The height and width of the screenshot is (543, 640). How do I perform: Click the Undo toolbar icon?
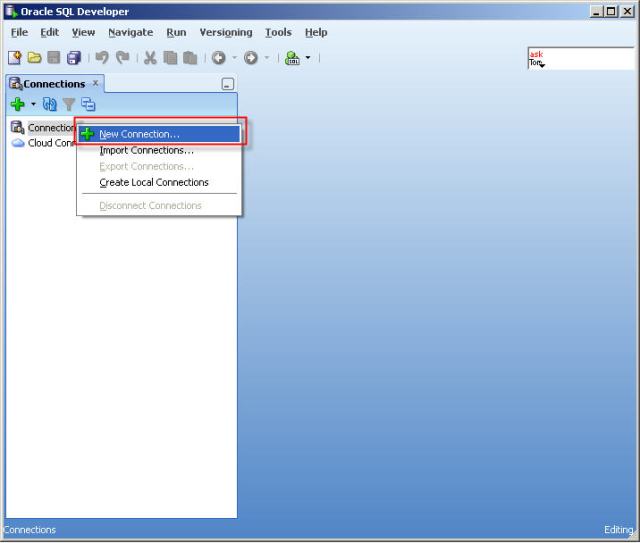click(x=102, y=58)
